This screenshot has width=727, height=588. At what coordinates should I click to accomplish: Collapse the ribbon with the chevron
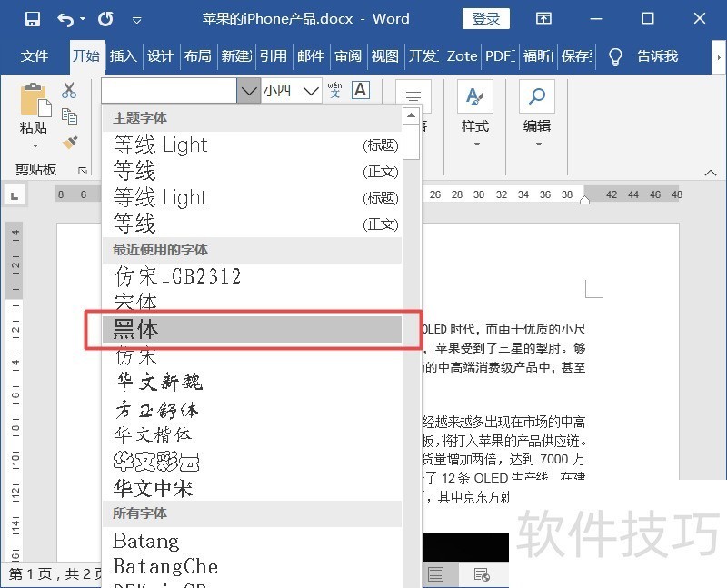[x=711, y=173]
